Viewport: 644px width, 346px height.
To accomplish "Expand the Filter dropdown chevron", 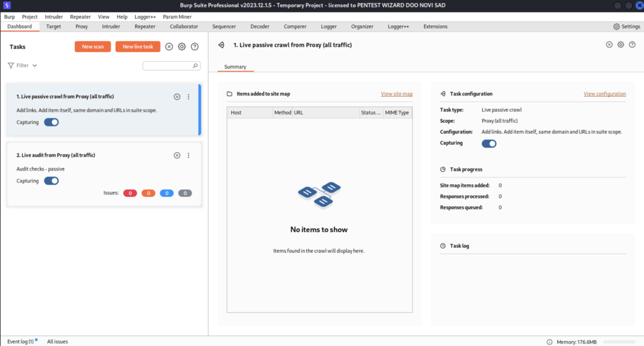I will 35,65.
